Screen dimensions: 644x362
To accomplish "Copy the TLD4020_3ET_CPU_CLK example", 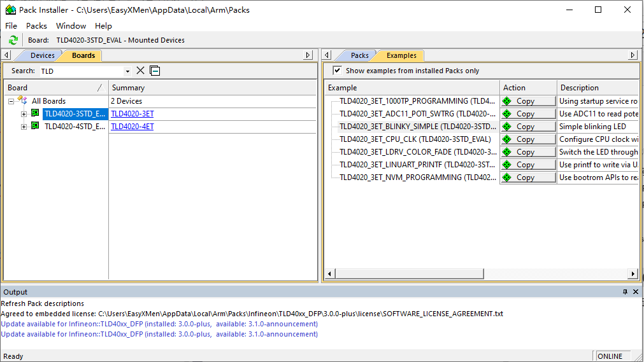I will (x=528, y=139).
